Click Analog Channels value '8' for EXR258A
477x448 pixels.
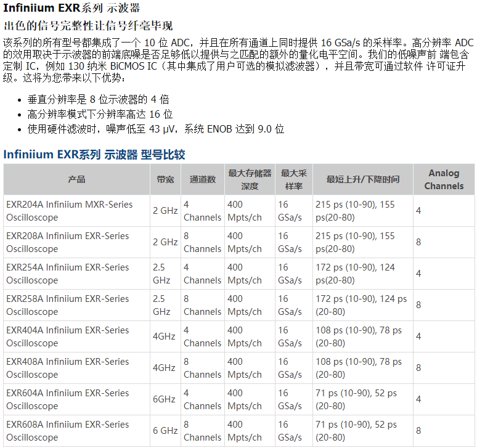(418, 305)
